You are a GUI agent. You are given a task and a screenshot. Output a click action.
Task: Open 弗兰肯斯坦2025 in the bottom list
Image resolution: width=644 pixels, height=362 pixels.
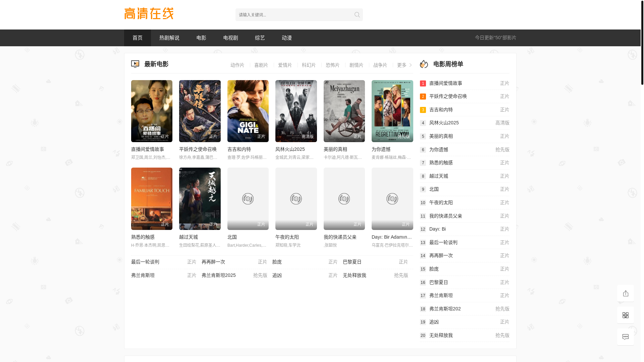(219, 275)
